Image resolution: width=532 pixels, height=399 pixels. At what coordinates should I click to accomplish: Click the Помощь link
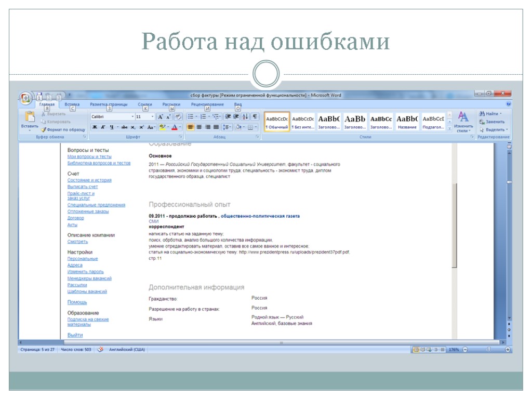[77, 302]
